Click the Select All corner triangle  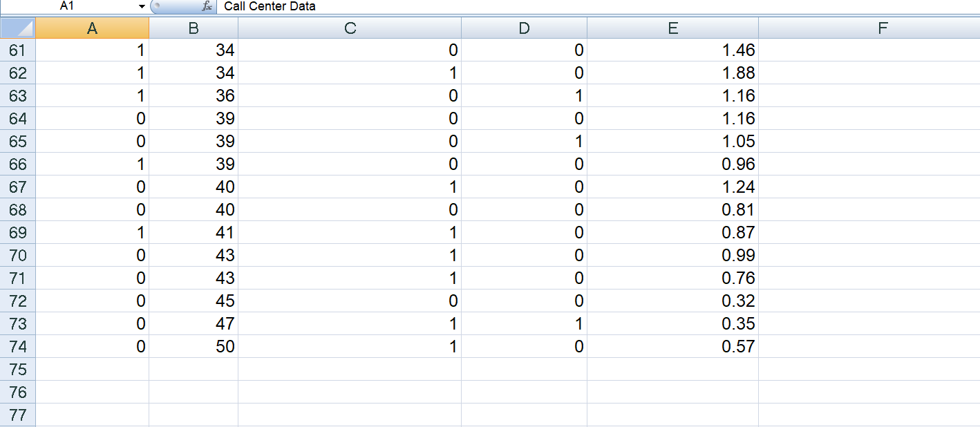coord(18,28)
